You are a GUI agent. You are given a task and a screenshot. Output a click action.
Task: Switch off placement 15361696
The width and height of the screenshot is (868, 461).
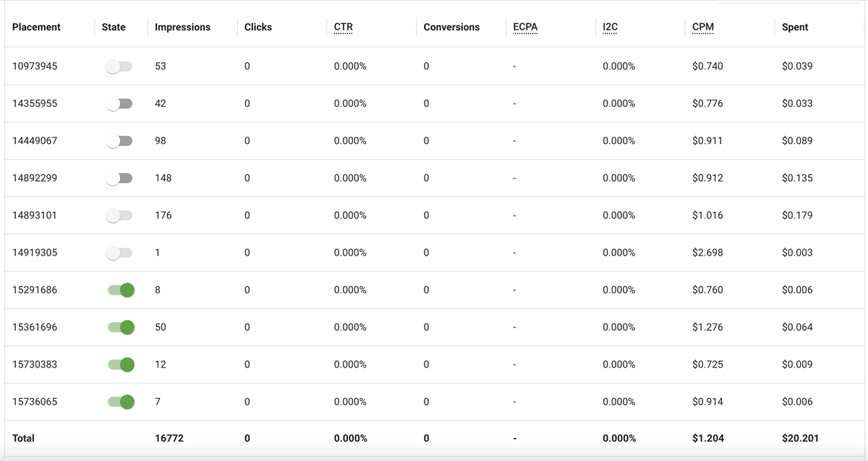pyautogui.click(x=119, y=326)
